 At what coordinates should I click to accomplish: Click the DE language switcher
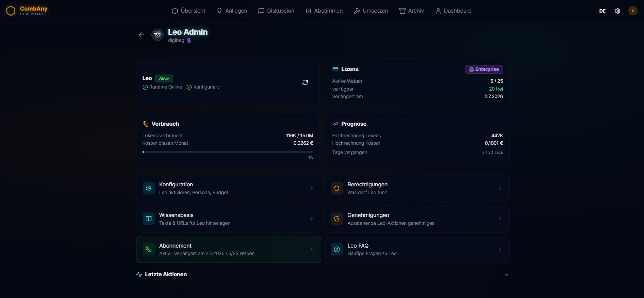(x=602, y=11)
